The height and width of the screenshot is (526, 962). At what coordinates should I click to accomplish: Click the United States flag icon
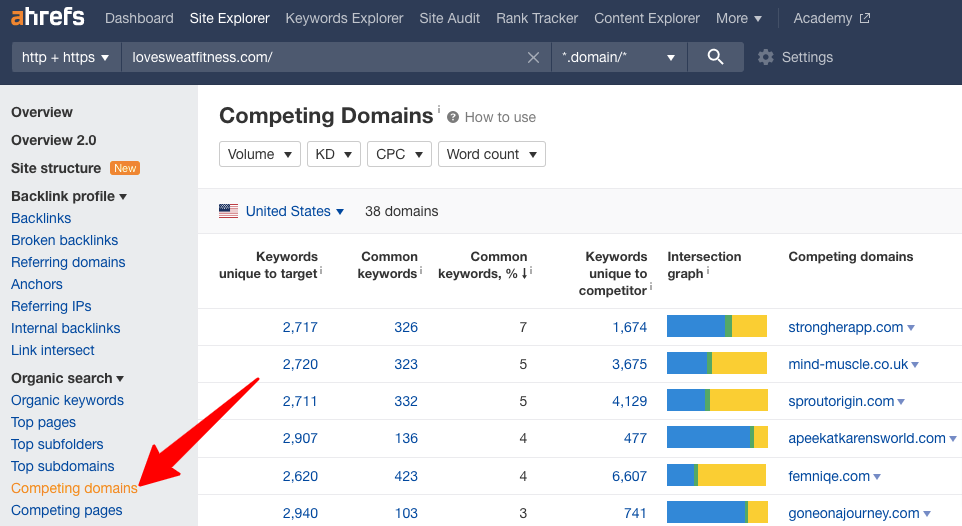pyautogui.click(x=228, y=211)
